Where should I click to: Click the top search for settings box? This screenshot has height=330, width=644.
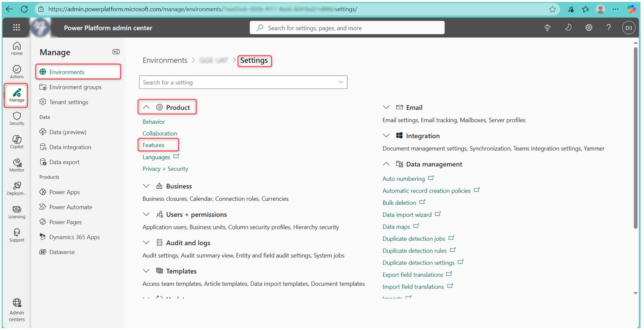tap(347, 28)
